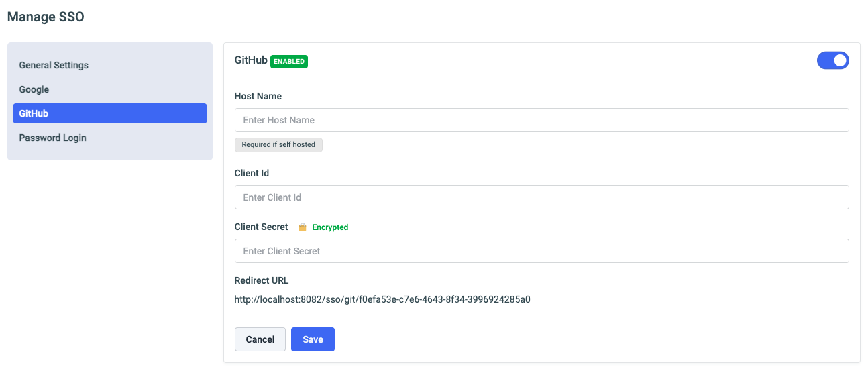Click the lock icon beside Client Secret
This screenshot has width=868, height=379.
pyautogui.click(x=303, y=227)
